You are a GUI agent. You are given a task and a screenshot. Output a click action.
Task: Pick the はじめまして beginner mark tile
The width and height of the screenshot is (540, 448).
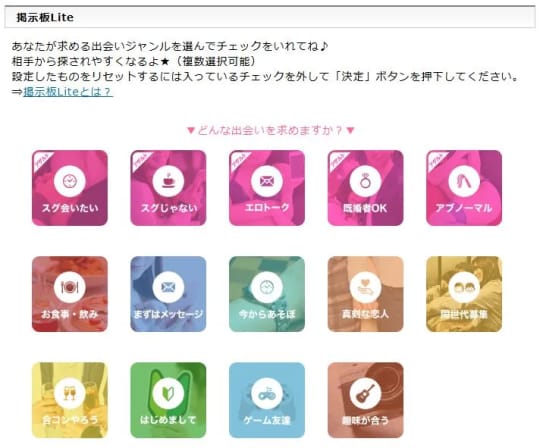tap(168, 400)
